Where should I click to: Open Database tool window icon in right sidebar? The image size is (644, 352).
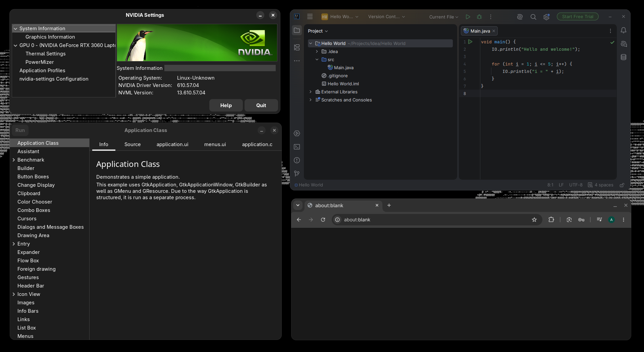pyautogui.click(x=624, y=57)
